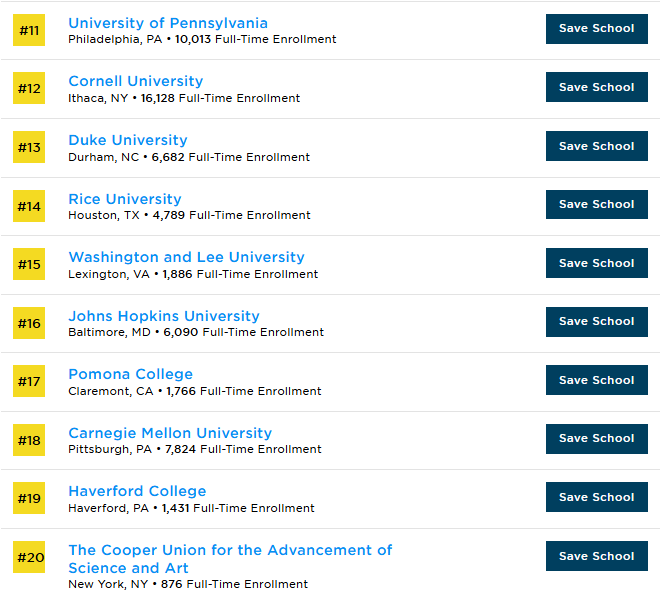Screen dimensions: 661x603
Task: Save School for Pomona College
Action: (597, 380)
